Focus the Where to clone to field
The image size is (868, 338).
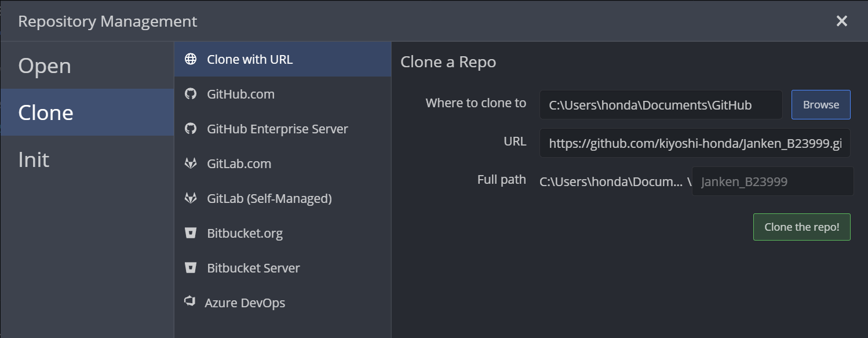tap(661, 105)
